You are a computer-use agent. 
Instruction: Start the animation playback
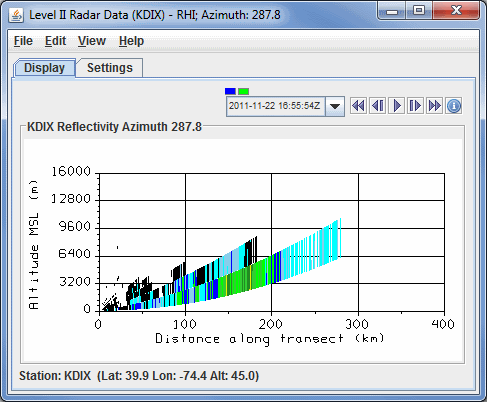397,106
